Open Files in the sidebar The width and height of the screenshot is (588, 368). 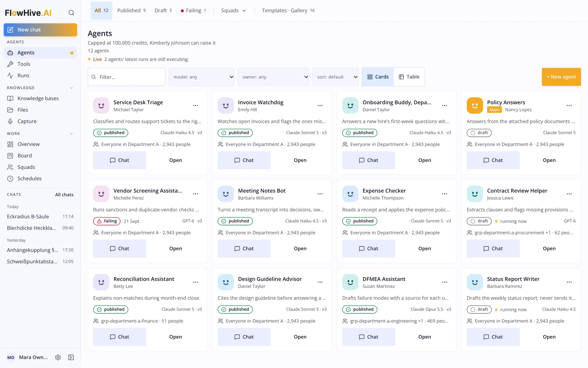[x=40, y=110]
